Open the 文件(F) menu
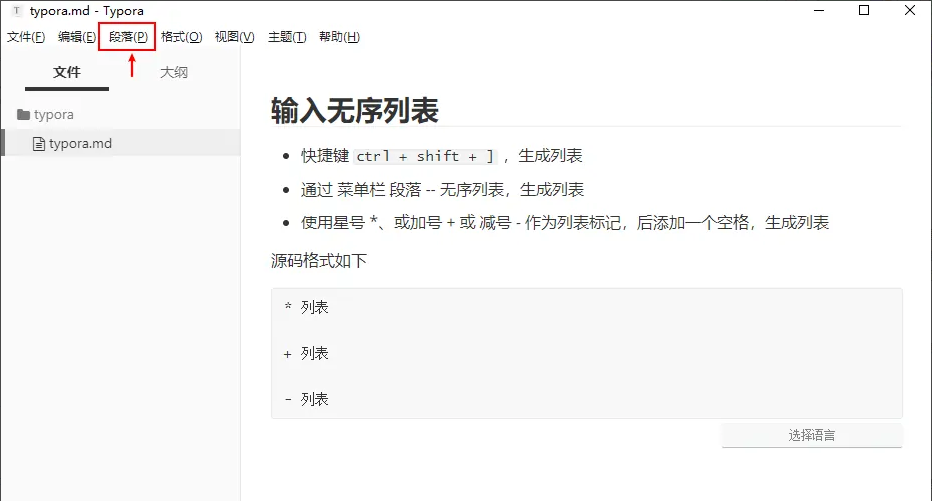Screen dimensions: 932x501 coord(26,37)
